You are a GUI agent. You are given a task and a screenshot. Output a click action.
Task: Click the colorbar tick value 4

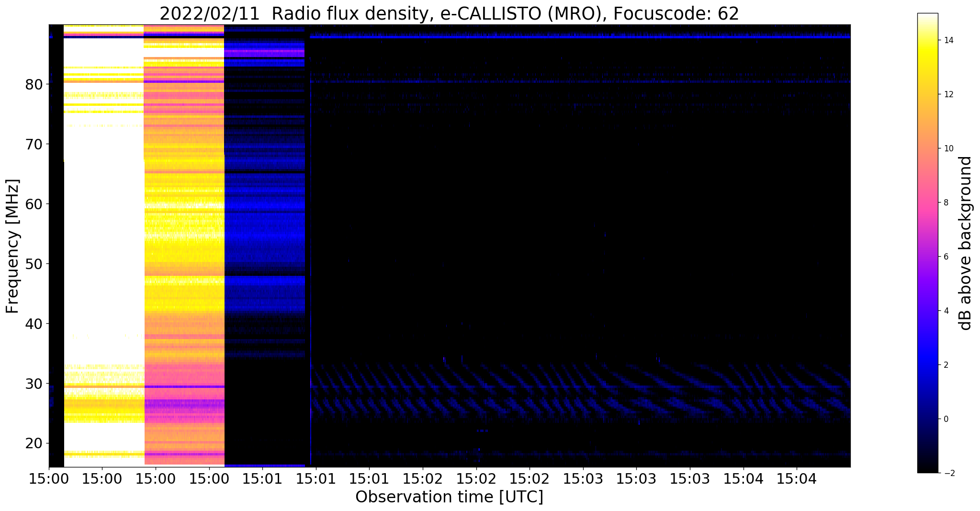click(946, 311)
